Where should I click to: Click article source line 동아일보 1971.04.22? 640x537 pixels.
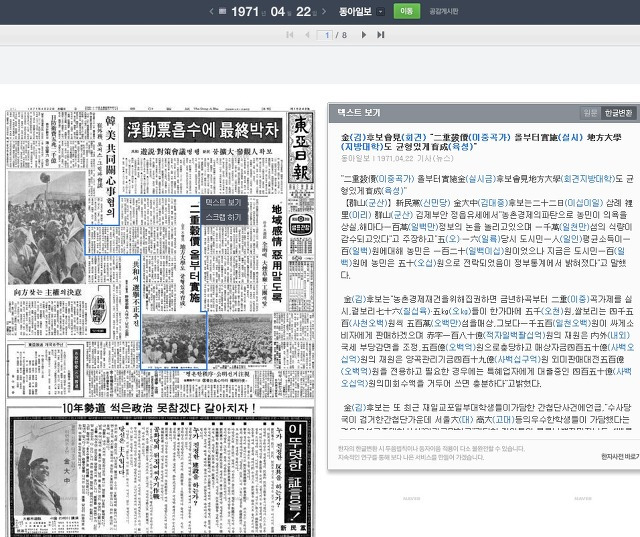click(x=397, y=158)
